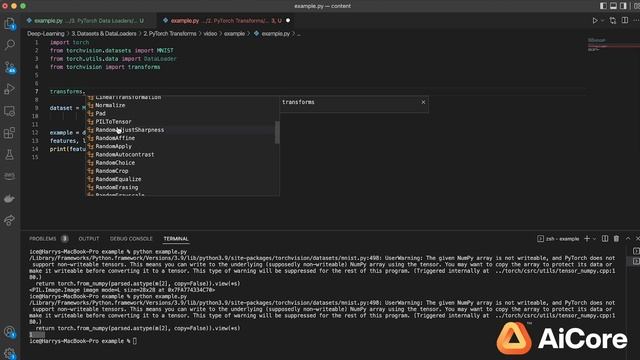Viewport: 640px width, 360px height.
Task: Kill the terminal with trash icon
Action: click(616, 239)
